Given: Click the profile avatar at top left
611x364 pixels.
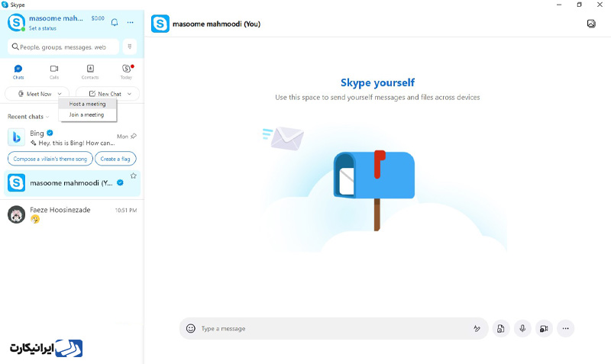Looking at the screenshot, I should pyautogui.click(x=16, y=23).
